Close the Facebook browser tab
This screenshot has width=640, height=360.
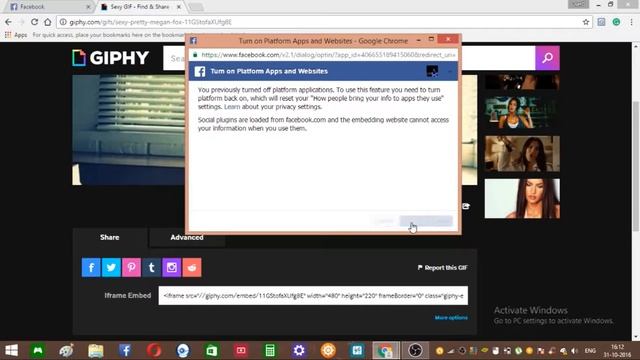point(88,7)
